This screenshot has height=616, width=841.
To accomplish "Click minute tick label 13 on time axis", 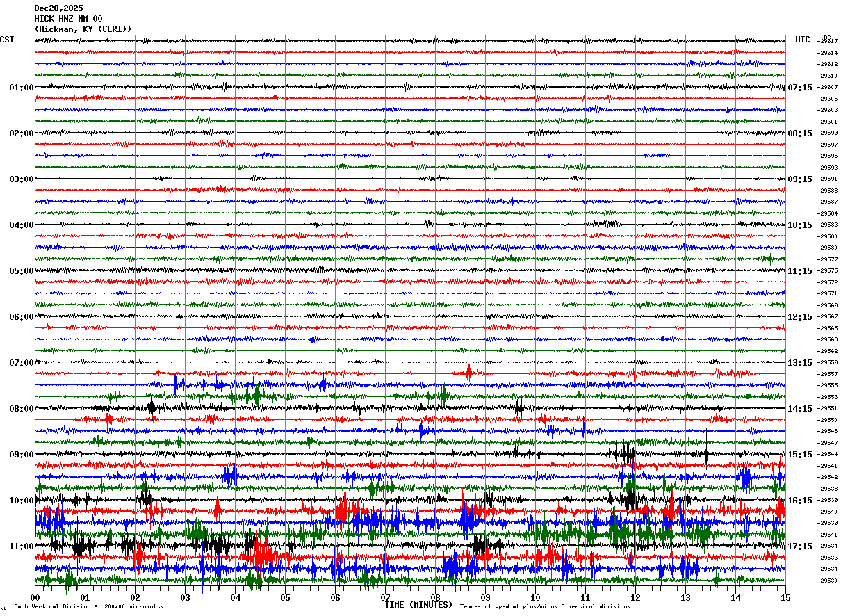I will coord(685,597).
